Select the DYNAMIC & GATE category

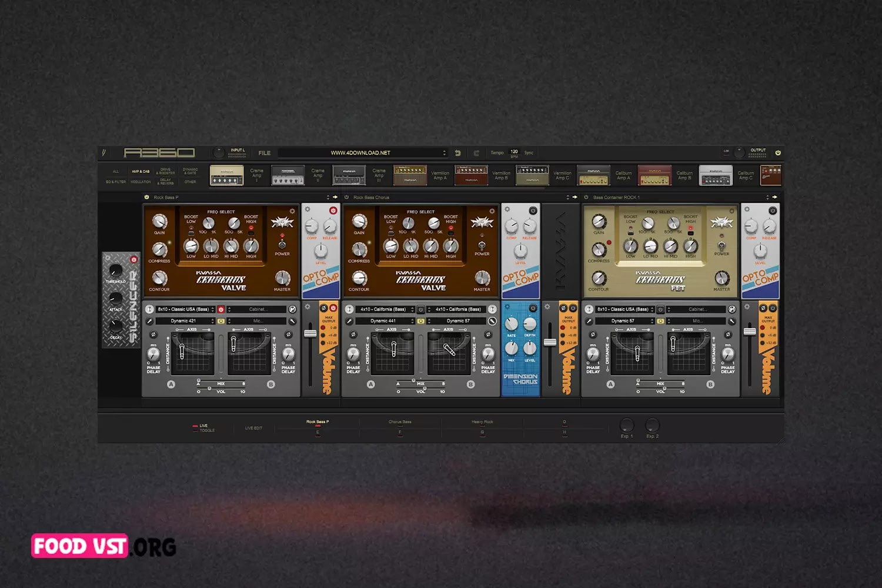190,171
